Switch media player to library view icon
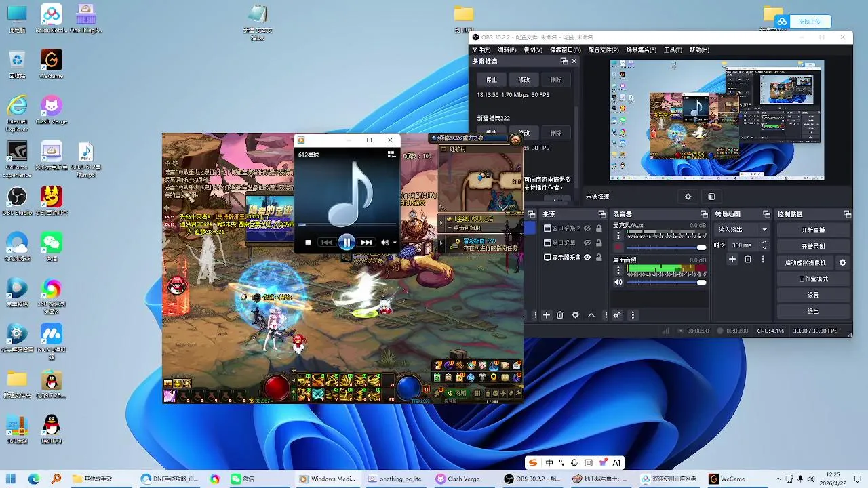This screenshot has height=488, width=868. click(x=391, y=155)
